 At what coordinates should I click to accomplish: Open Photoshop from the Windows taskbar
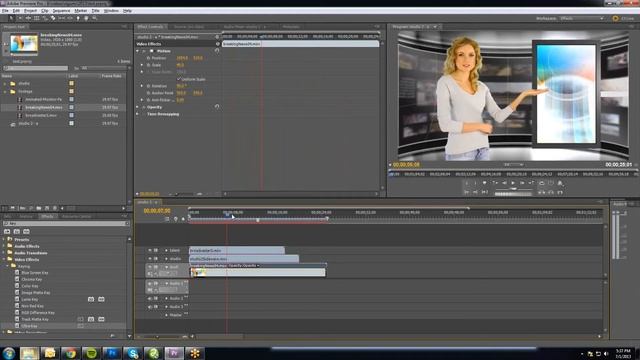[112, 353]
